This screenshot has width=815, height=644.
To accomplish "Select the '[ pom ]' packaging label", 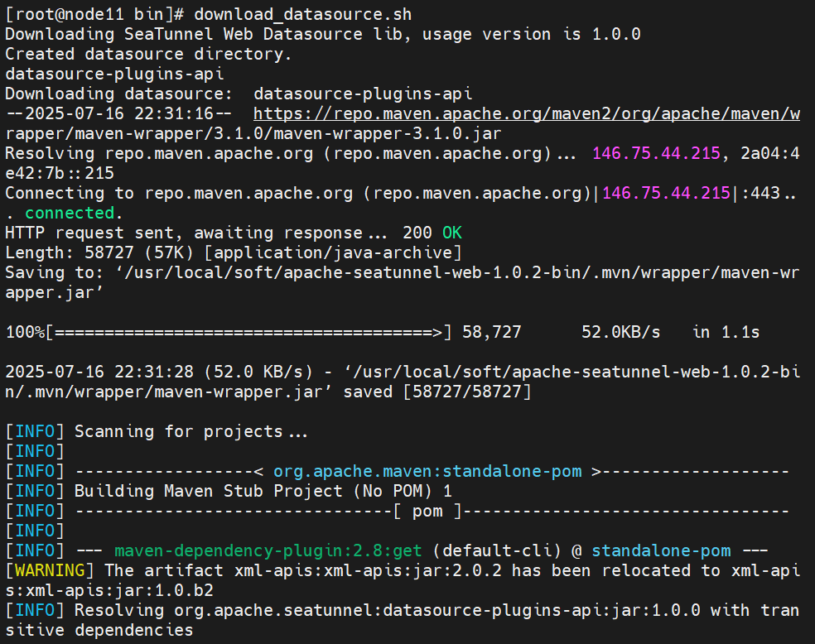I will point(427,511).
